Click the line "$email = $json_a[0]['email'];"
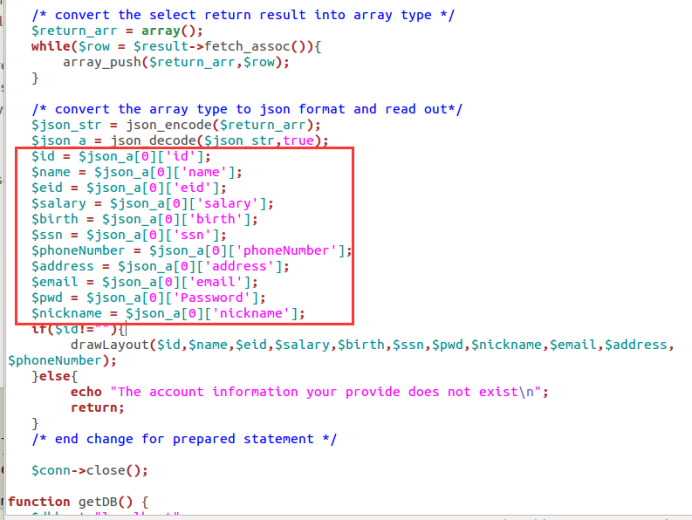This screenshot has width=692, height=520. (x=144, y=282)
